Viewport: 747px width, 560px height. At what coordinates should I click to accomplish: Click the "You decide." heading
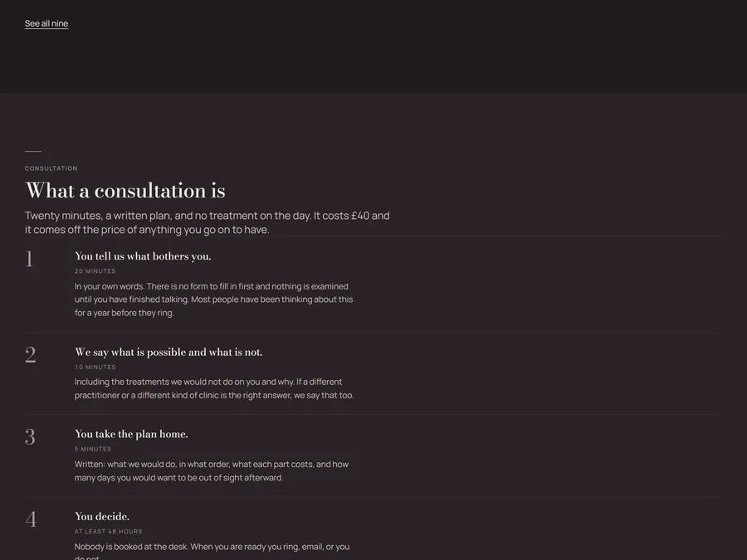pos(102,516)
